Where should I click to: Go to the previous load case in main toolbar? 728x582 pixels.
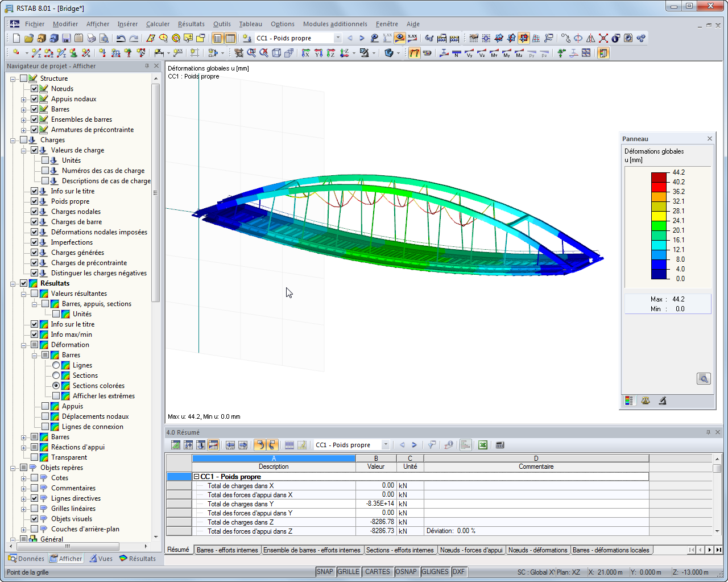350,38
